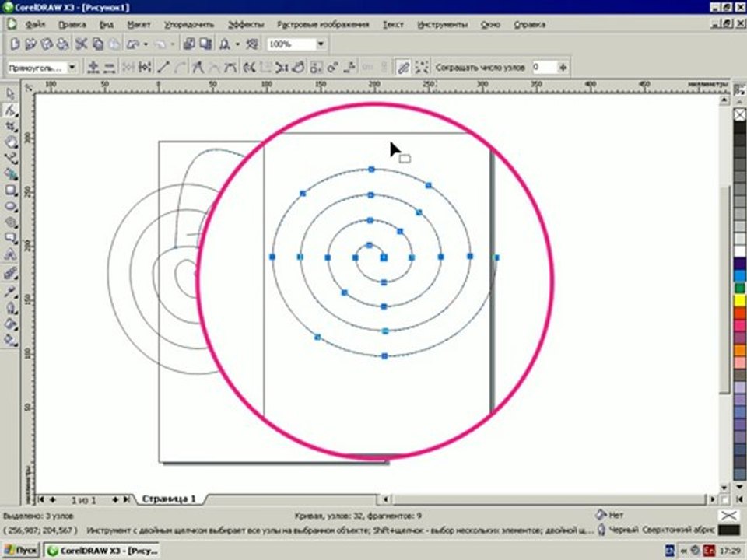
Task: Click the Break curve button
Action: pyautogui.click(x=145, y=68)
